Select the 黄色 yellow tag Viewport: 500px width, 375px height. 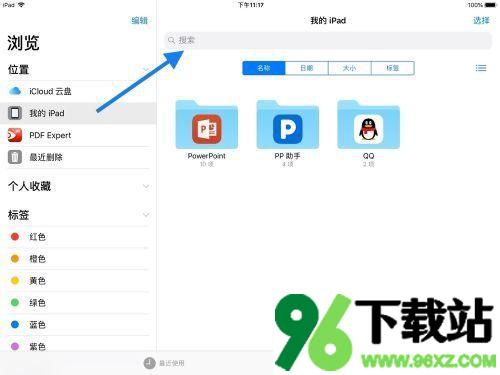[x=78, y=281]
